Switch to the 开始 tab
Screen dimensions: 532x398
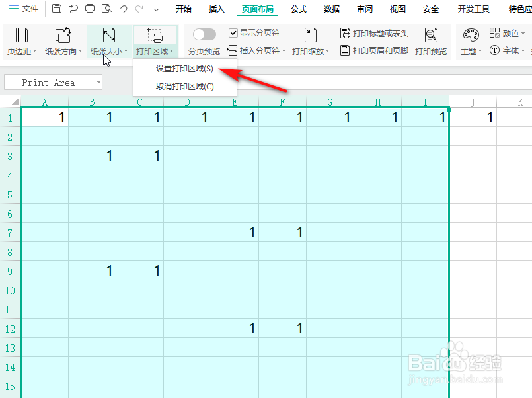[x=184, y=9]
